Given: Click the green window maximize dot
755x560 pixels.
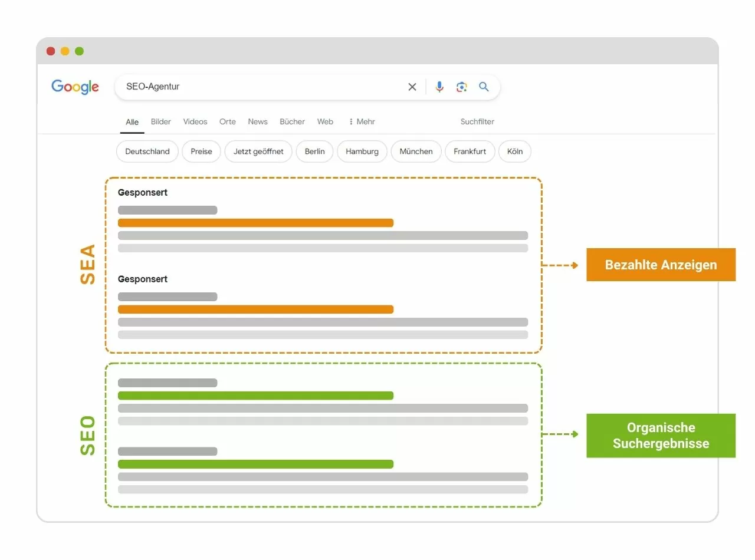Looking at the screenshot, I should point(79,51).
